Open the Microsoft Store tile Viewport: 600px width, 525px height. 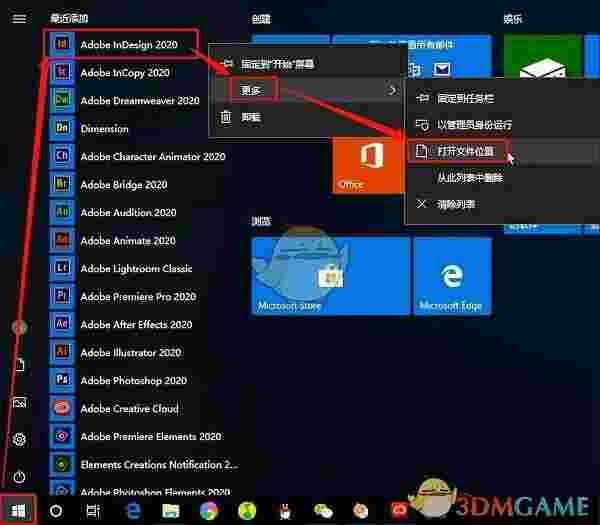pyautogui.click(x=331, y=276)
